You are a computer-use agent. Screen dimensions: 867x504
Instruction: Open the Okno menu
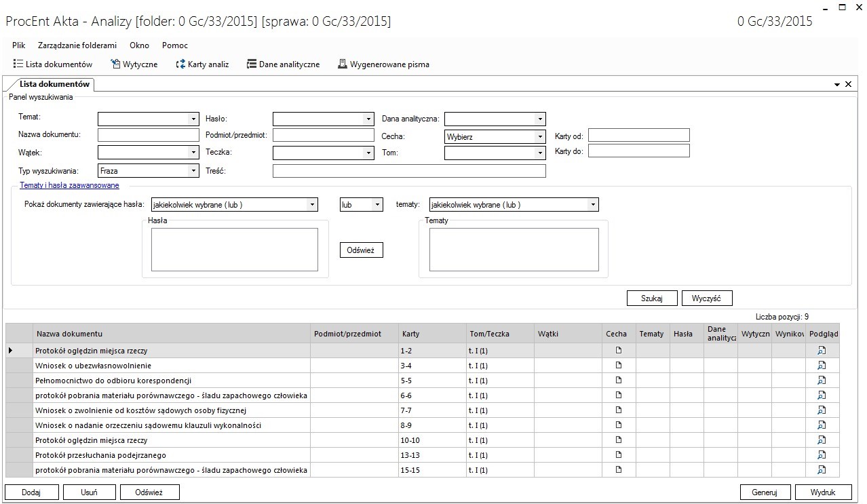tap(139, 45)
